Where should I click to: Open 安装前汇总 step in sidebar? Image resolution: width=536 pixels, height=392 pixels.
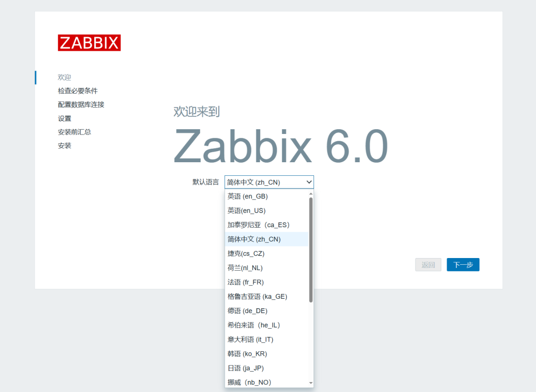point(74,132)
